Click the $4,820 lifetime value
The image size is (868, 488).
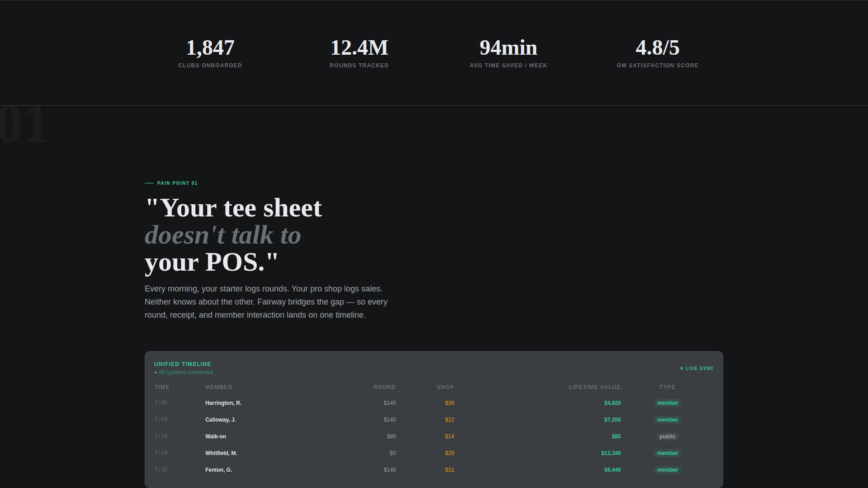coord(613,403)
